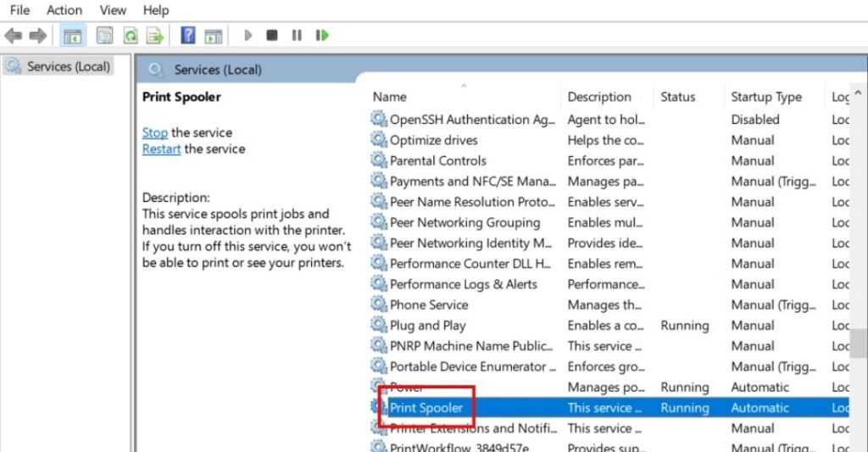This screenshot has width=868, height=452.
Task: Open the File menu
Action: click(x=19, y=10)
